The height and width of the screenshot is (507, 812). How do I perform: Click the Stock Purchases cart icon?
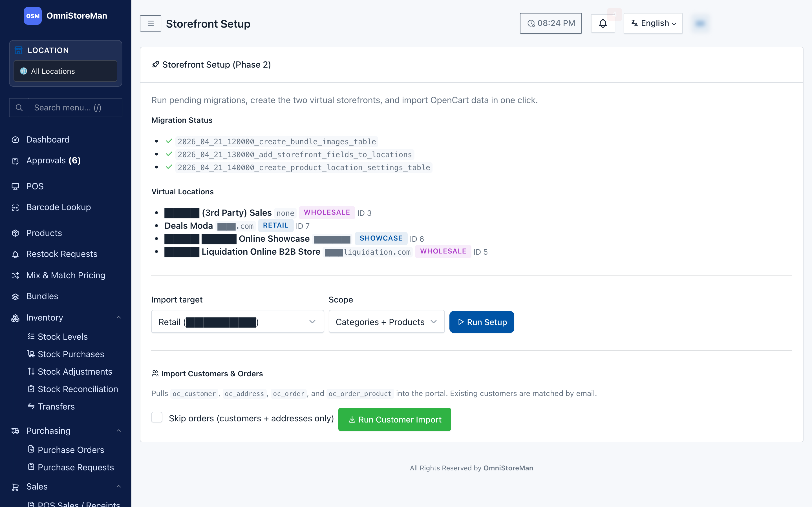[x=31, y=354]
